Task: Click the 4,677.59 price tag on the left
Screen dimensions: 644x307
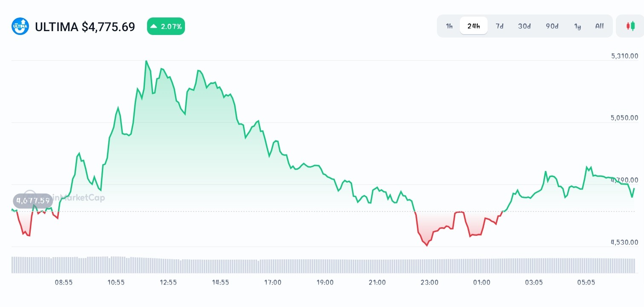Action: pyautogui.click(x=32, y=200)
